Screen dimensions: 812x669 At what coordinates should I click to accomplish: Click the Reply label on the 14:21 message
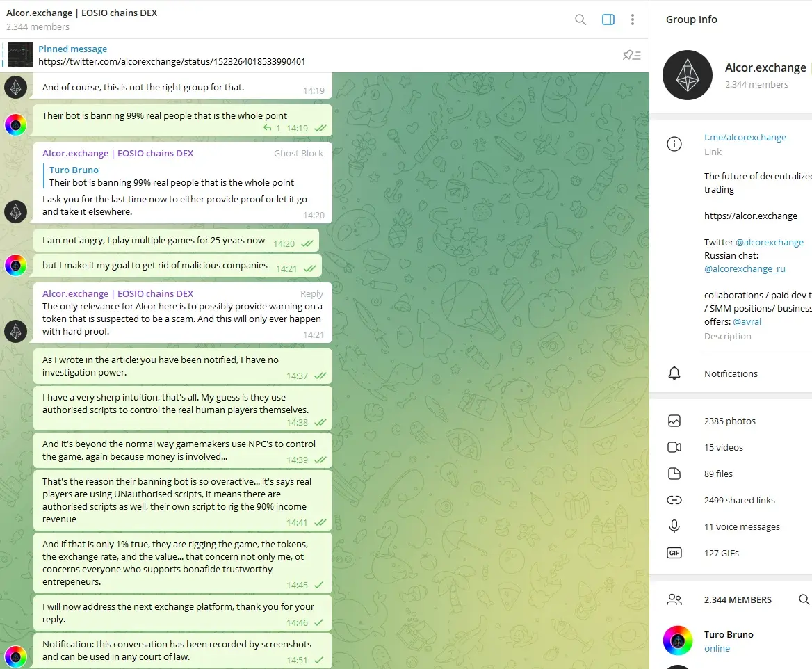click(x=311, y=294)
